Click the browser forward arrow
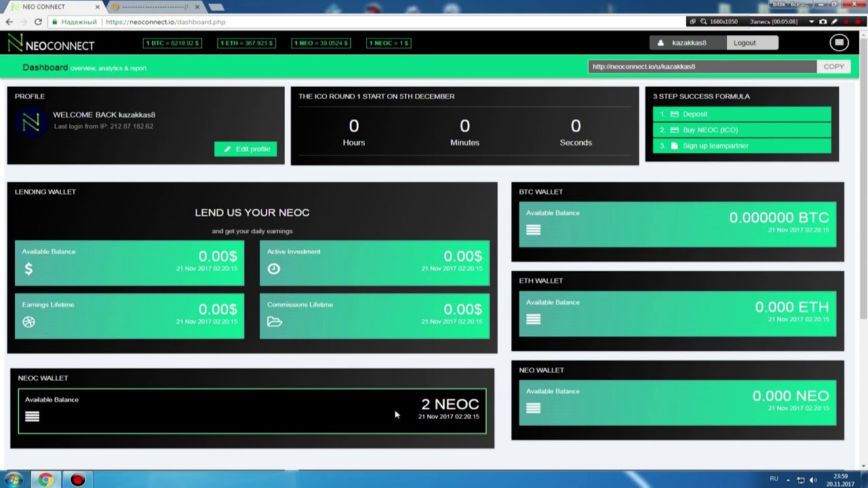The width and height of the screenshot is (868, 488). pos(24,22)
